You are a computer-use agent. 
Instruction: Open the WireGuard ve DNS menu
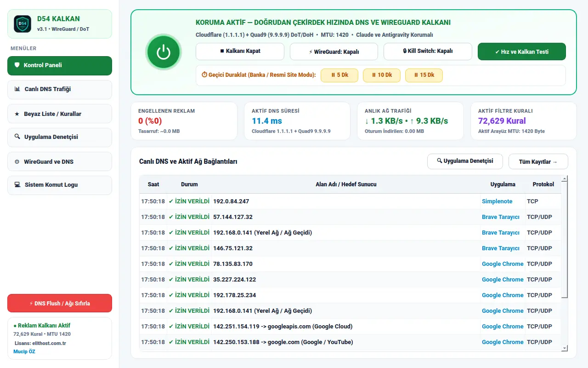(x=60, y=161)
